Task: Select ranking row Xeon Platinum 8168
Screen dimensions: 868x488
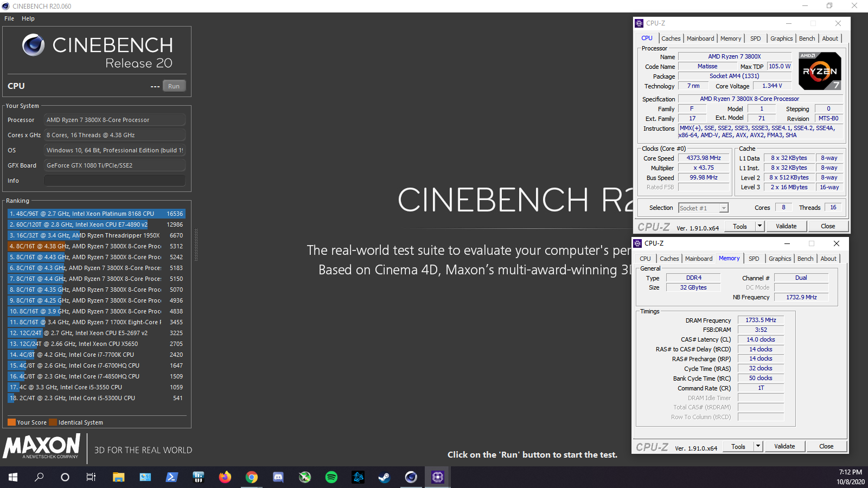Action: coord(97,214)
